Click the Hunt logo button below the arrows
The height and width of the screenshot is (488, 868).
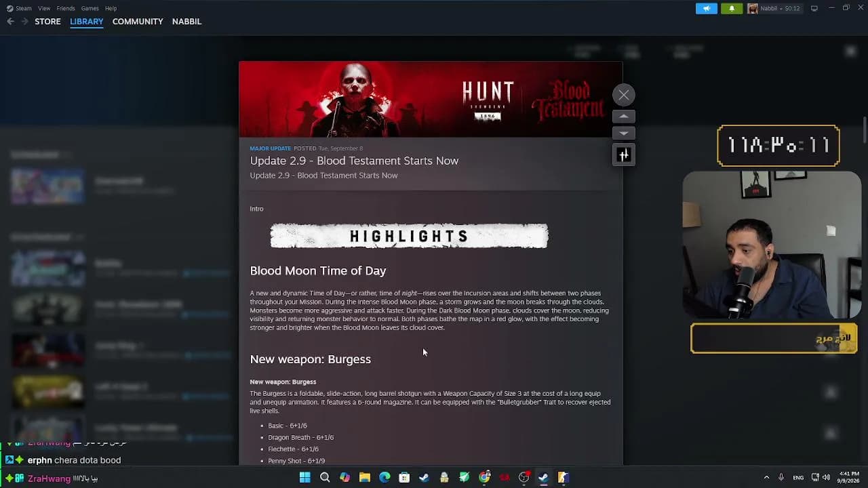tap(624, 155)
